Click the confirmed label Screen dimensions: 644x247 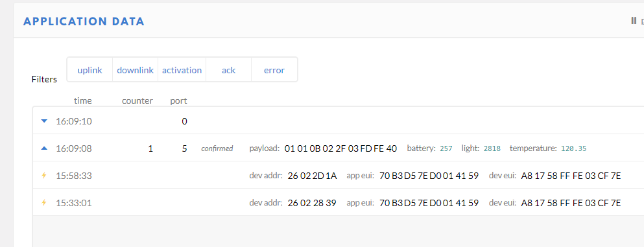click(217, 148)
